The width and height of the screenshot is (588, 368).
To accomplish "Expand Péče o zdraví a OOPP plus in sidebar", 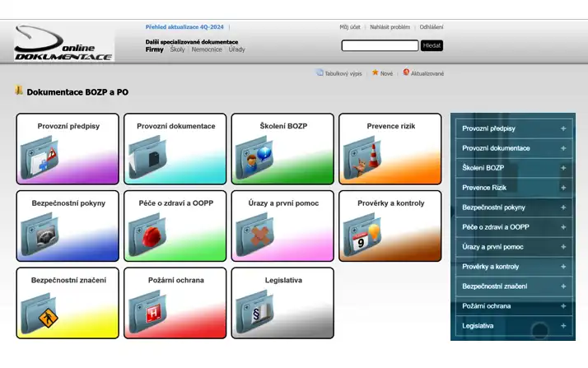I will [x=563, y=227].
